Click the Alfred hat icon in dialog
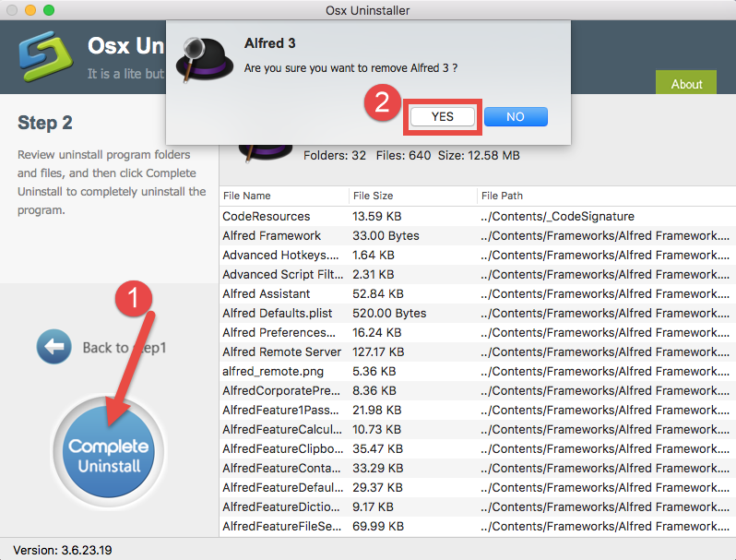Screen dimensions: 736x560 (204, 60)
